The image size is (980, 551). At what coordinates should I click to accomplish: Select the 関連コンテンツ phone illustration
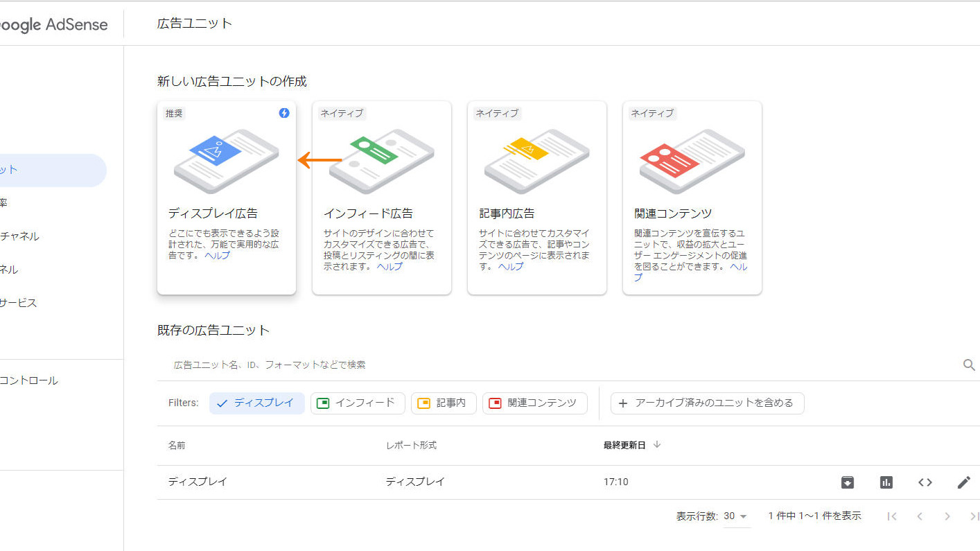point(692,161)
